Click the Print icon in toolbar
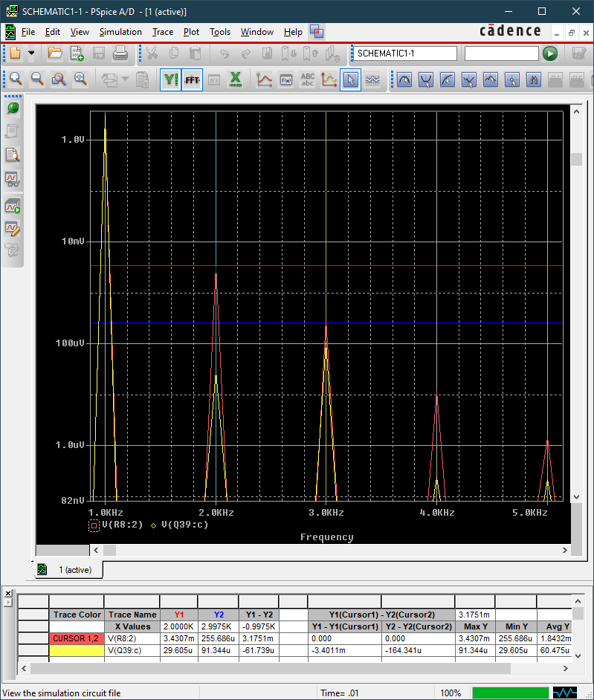Viewport: 594px width, 700px height. pyautogui.click(x=120, y=54)
